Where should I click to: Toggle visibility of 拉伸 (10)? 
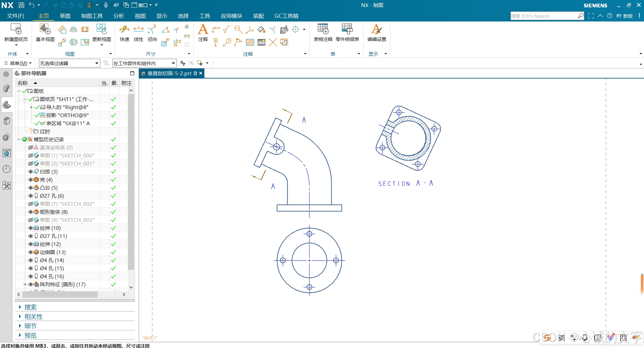[31, 228]
